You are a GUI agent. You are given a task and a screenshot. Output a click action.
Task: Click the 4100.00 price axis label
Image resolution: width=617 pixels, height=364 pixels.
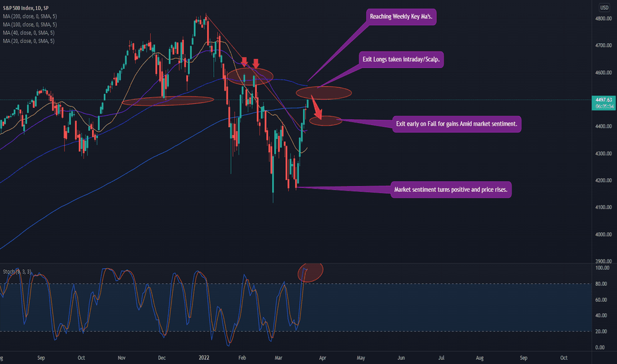pos(603,207)
